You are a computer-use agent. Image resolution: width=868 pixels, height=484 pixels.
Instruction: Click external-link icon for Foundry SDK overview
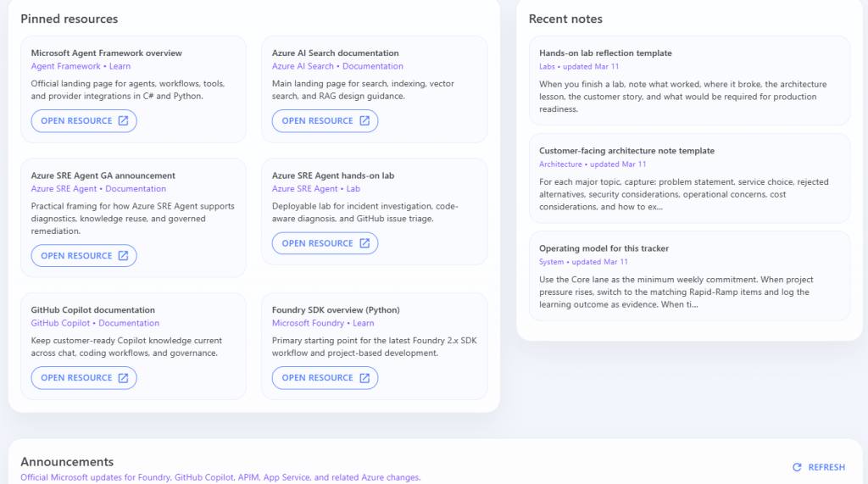364,378
